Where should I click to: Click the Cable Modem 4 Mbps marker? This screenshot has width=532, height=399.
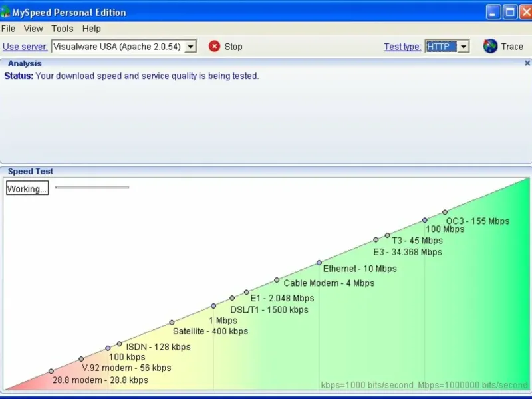277,280
